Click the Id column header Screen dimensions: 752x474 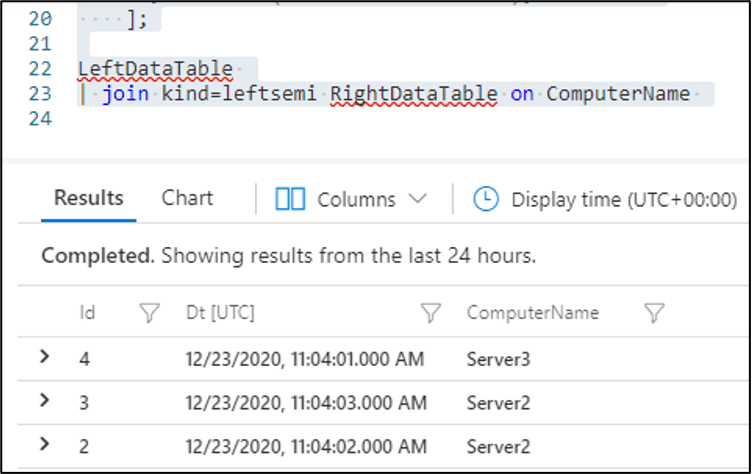[87, 313]
